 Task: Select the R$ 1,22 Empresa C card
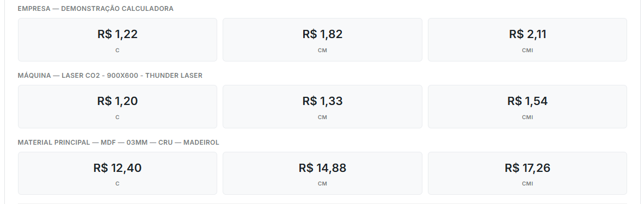118,40
